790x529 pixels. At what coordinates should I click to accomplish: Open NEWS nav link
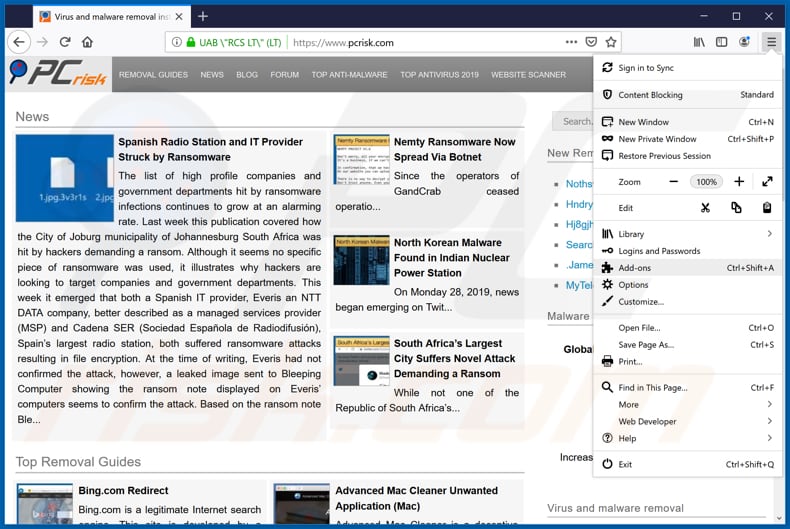pos(212,75)
